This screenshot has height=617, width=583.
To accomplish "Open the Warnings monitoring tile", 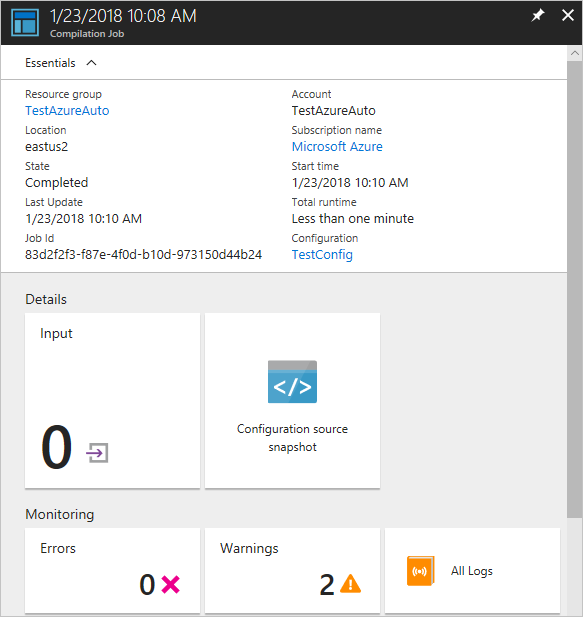I will coord(292,571).
